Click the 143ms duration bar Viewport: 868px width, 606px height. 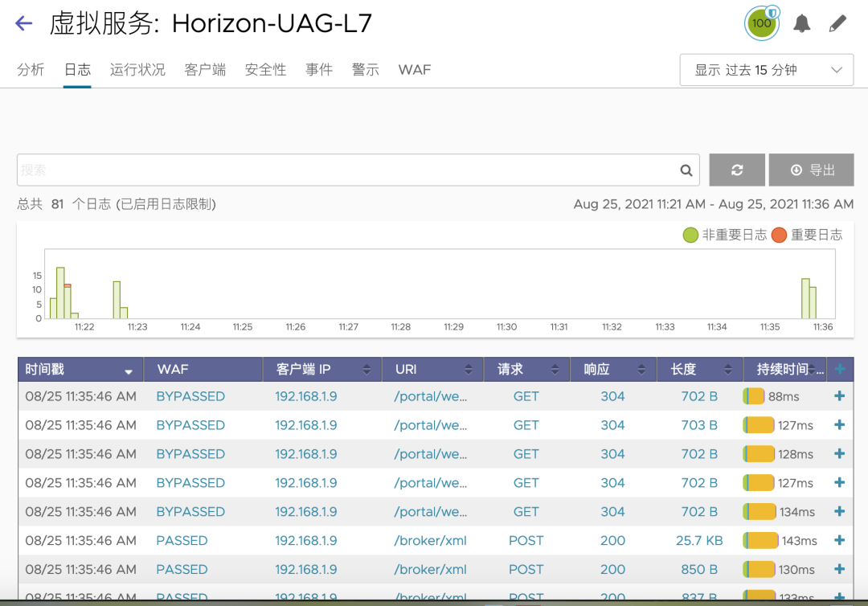tap(760, 540)
